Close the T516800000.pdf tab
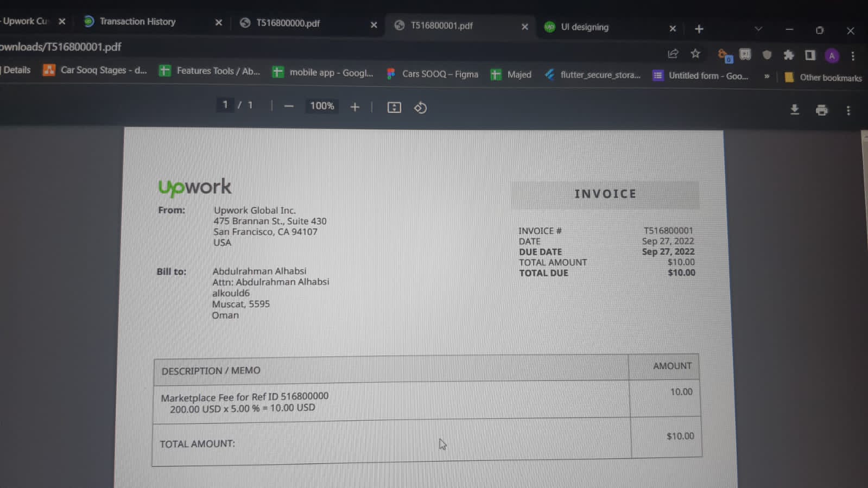Screen dimensions: 868x488 coord(373,25)
